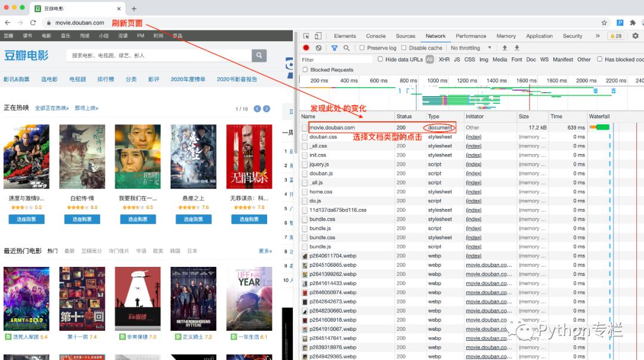Show more DevTools tabs chevron
This screenshot has height=360, width=644.
pos(597,36)
